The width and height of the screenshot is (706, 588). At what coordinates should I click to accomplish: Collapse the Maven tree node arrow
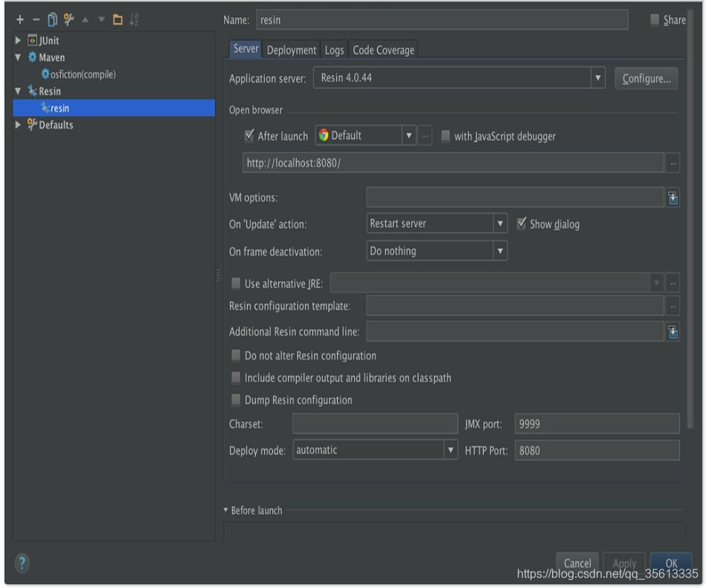tap(18, 57)
